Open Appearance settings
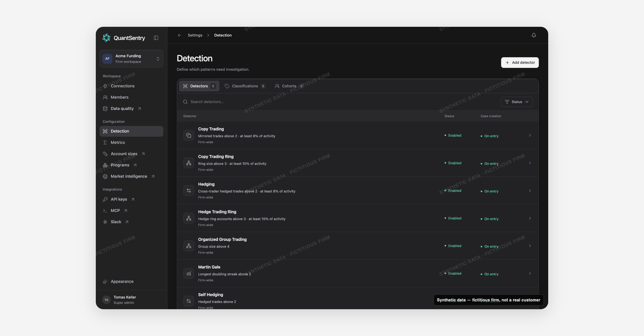 click(131, 281)
